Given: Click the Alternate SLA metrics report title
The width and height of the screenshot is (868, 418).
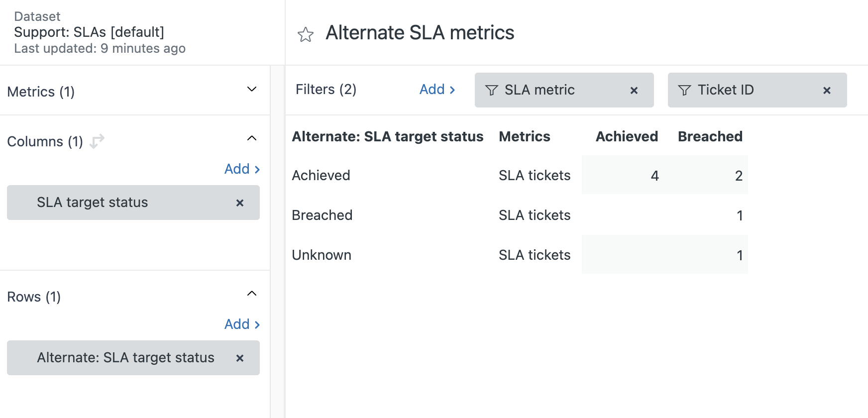Looking at the screenshot, I should coord(420,33).
